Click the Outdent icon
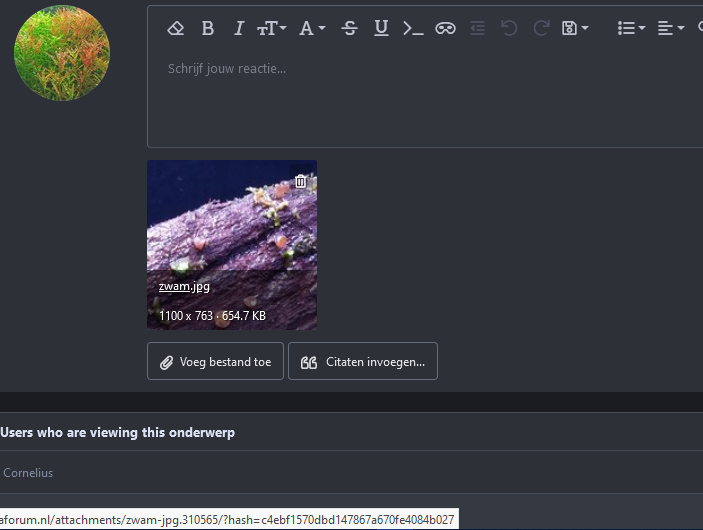The image size is (703, 530). point(477,28)
